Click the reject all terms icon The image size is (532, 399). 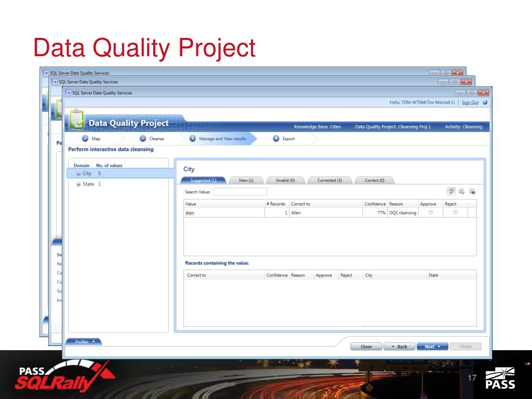472,192
